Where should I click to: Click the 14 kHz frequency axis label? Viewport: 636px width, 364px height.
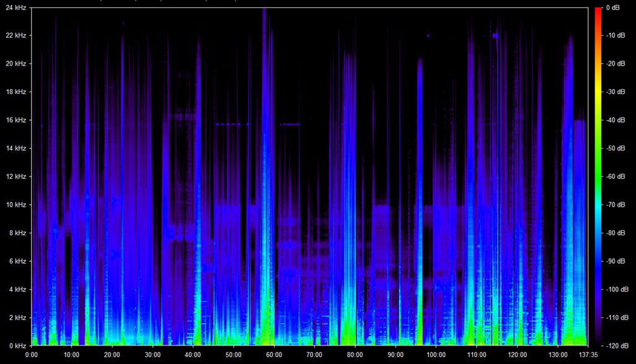[x=16, y=148]
